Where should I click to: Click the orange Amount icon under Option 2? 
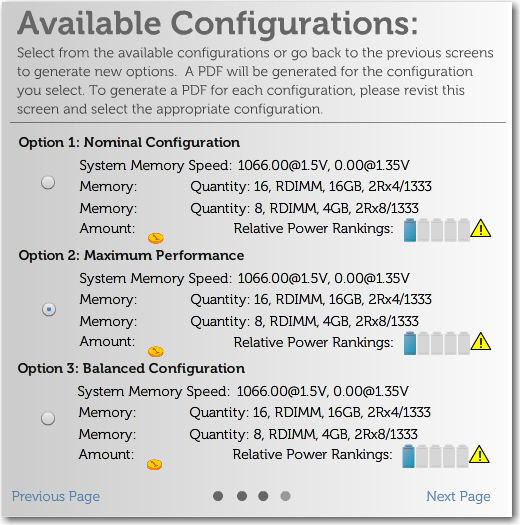tap(156, 351)
